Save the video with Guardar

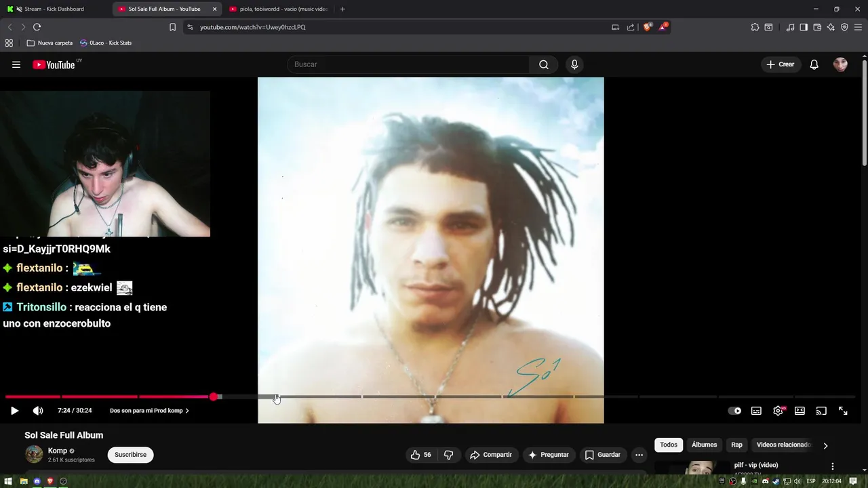click(602, 455)
